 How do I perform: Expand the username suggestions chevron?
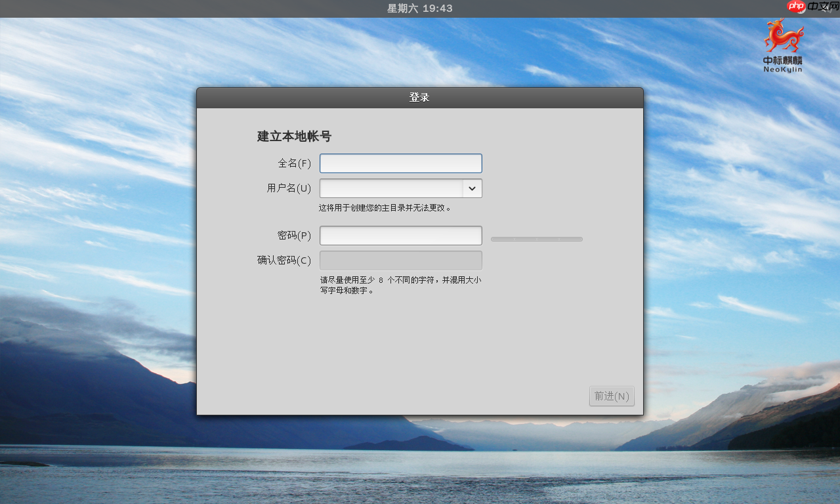click(472, 188)
